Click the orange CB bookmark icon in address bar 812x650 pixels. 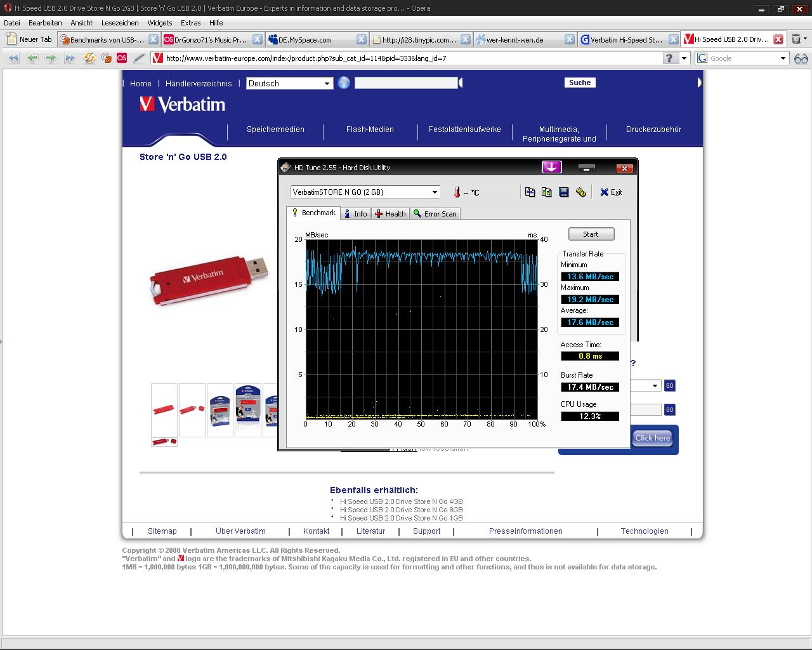107,58
